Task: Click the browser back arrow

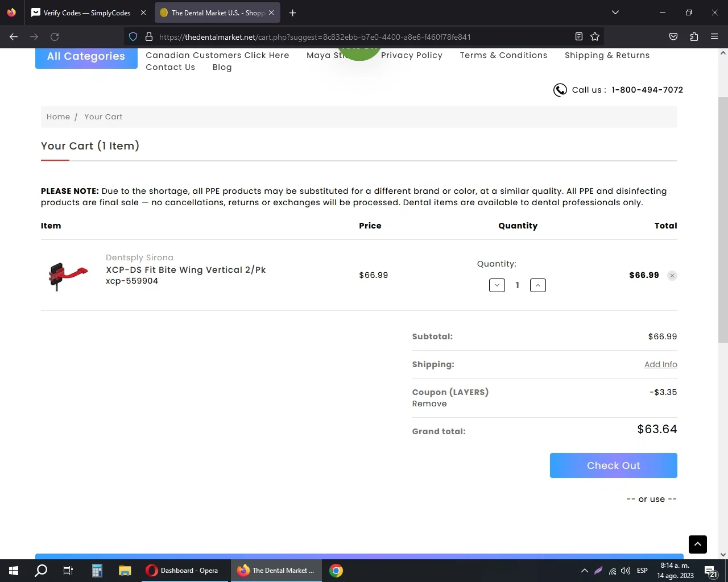Action: [14, 37]
